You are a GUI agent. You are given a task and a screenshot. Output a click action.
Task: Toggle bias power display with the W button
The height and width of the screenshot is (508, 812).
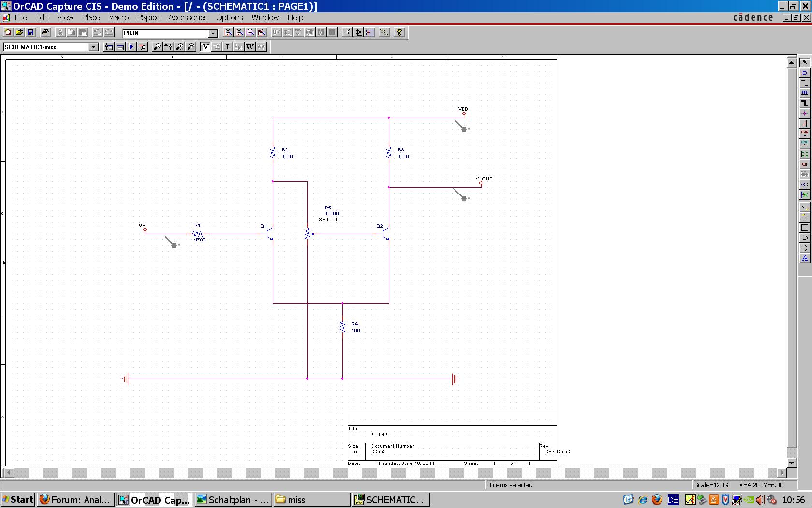(x=250, y=47)
